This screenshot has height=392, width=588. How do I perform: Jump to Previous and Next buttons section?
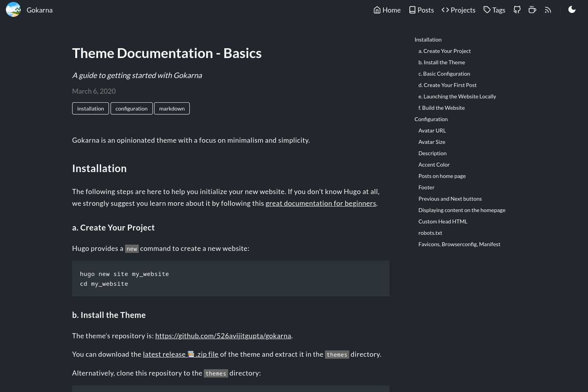[450, 199]
